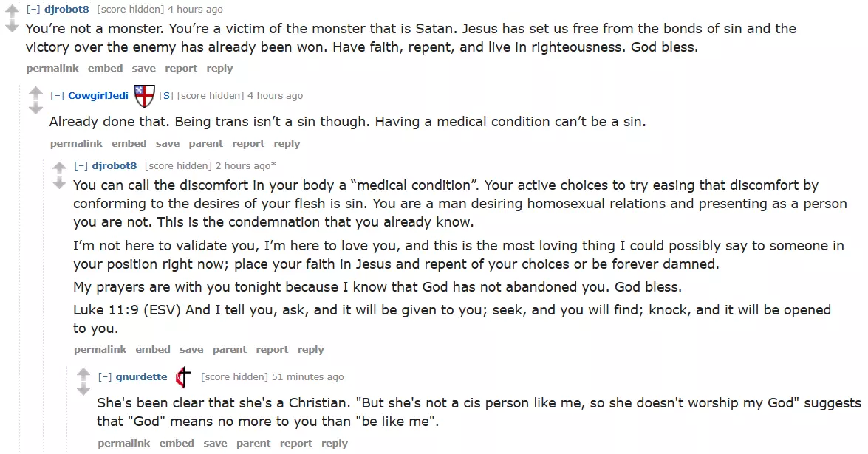Open permalink of djrobot8's second comment
The image size is (868, 454).
click(100, 350)
